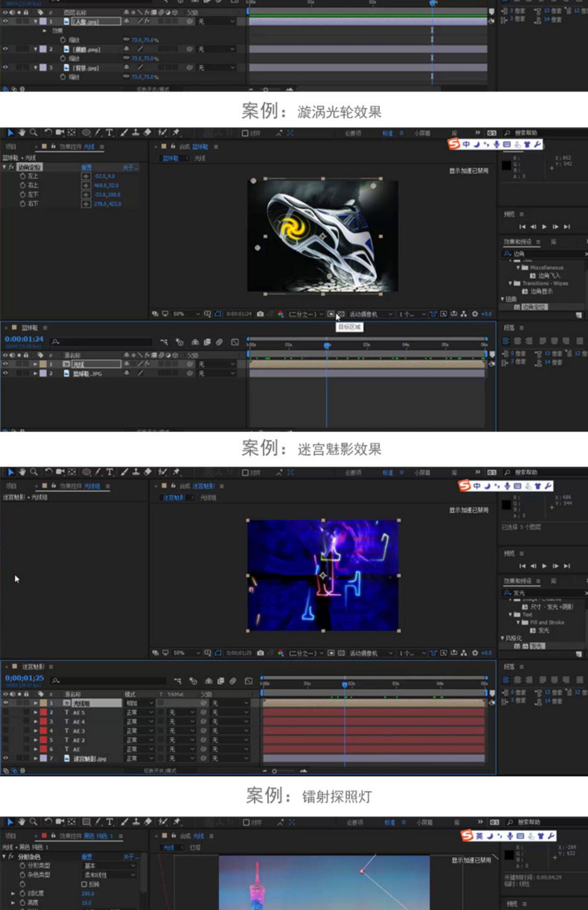Select the Pen tool in the 篮球鞋 screenshot
The image size is (588, 910).
[98, 132]
